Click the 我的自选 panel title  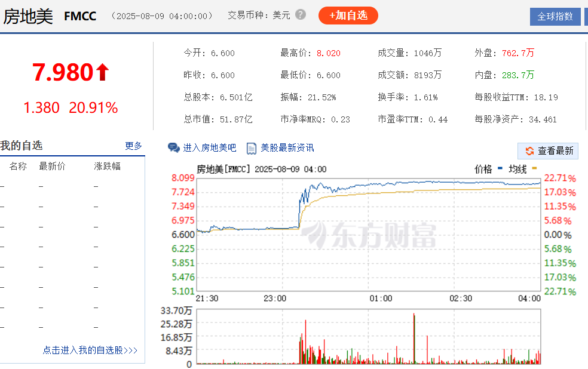point(22,145)
